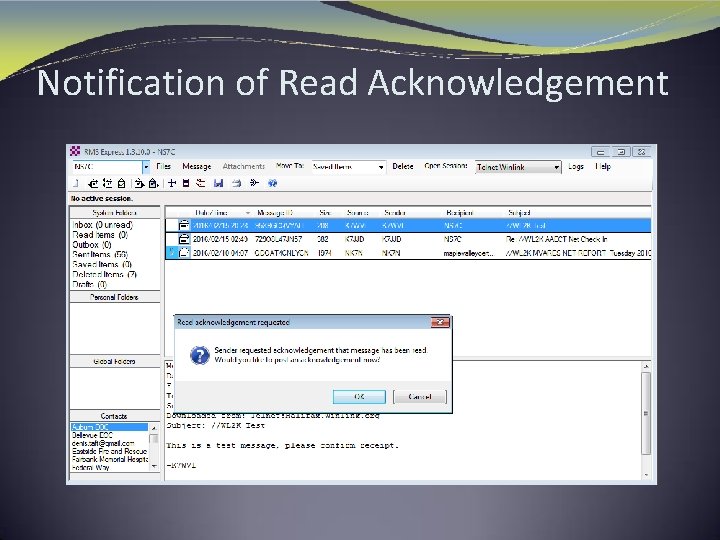Open the Files menu
The height and width of the screenshot is (540, 720).
[x=163, y=166]
